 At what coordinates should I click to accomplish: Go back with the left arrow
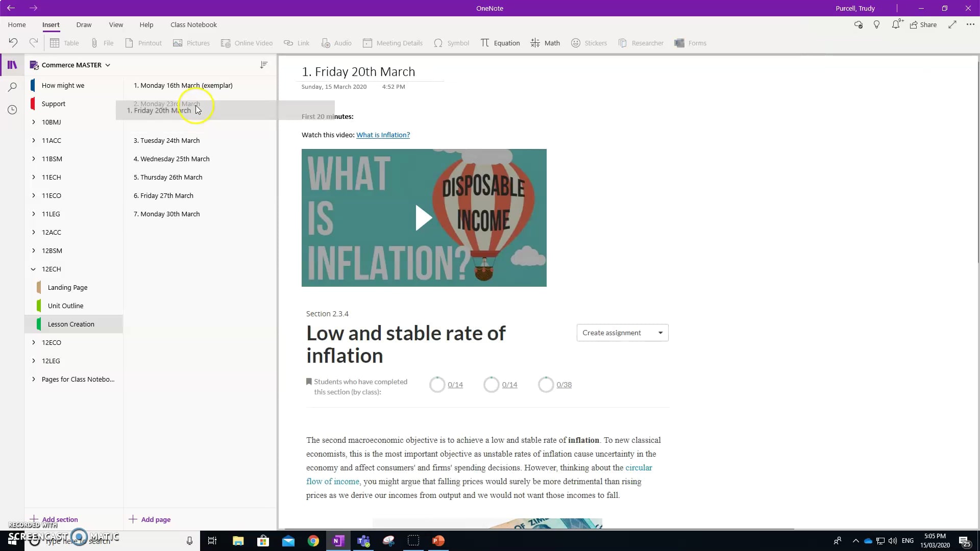11,8
